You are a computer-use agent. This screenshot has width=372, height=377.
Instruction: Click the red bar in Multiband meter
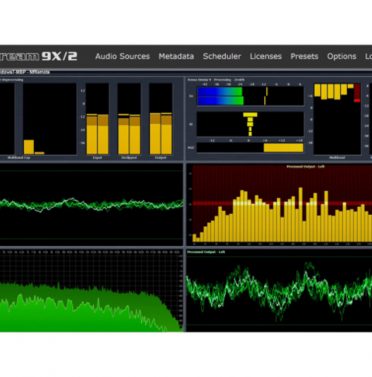[x=357, y=93]
